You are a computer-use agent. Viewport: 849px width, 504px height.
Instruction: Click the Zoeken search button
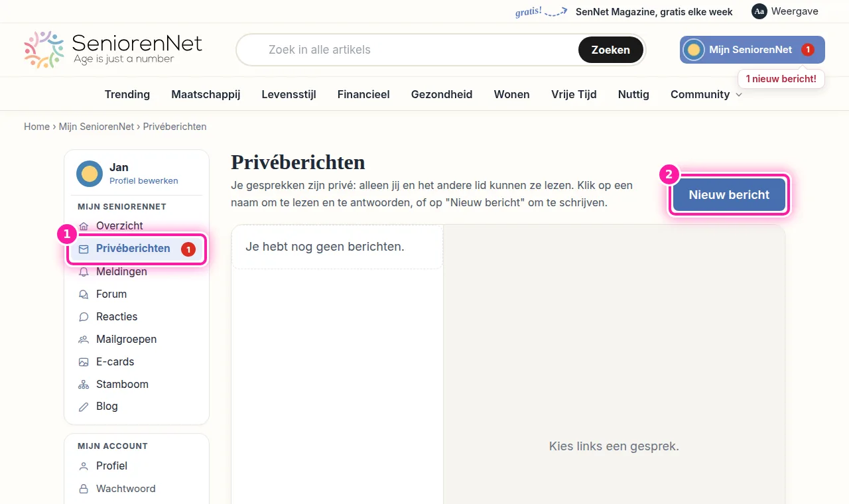[610, 50]
